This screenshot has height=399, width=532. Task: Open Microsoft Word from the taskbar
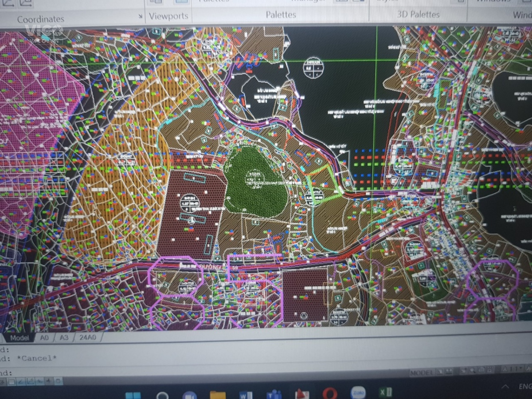pos(245,395)
